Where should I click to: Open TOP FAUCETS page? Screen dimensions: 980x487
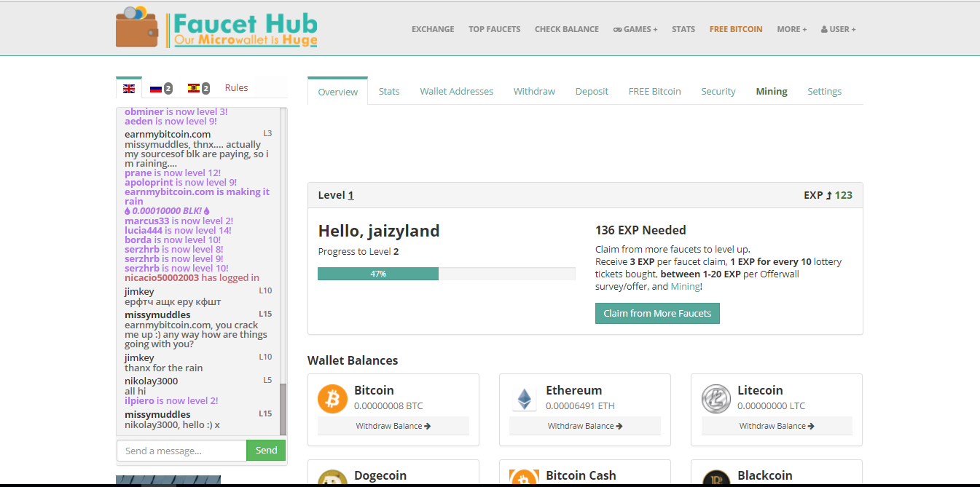pyautogui.click(x=495, y=29)
